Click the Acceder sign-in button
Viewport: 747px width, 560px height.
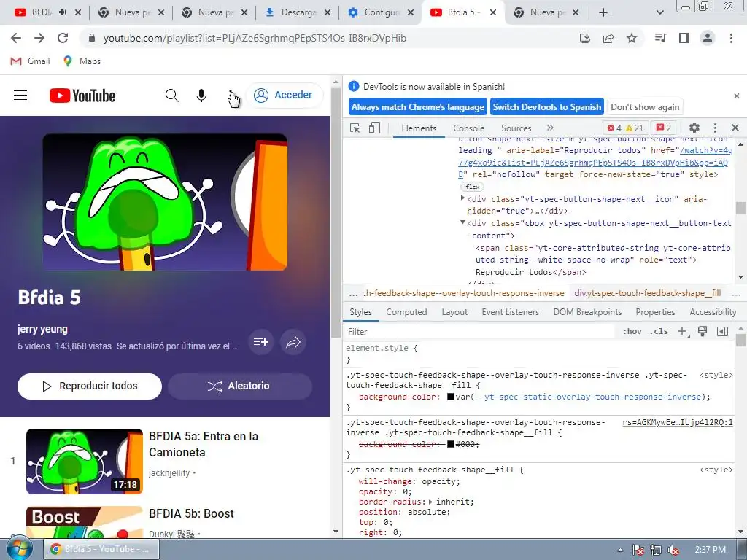(x=284, y=95)
